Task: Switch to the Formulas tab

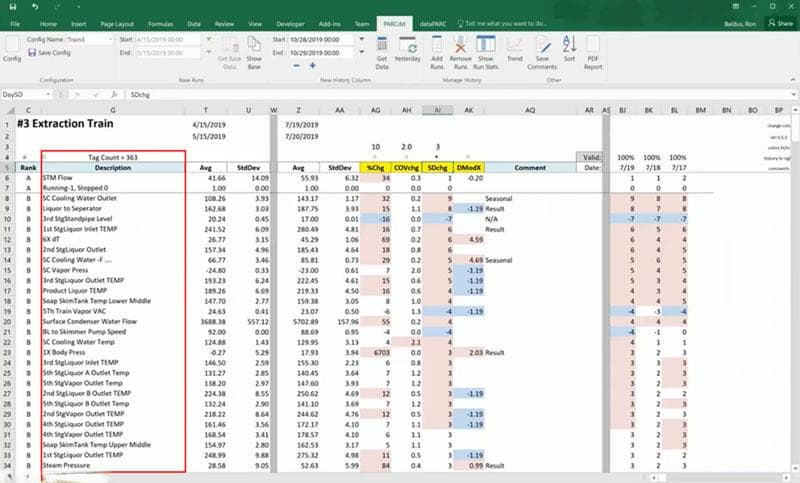Action: 161,24
